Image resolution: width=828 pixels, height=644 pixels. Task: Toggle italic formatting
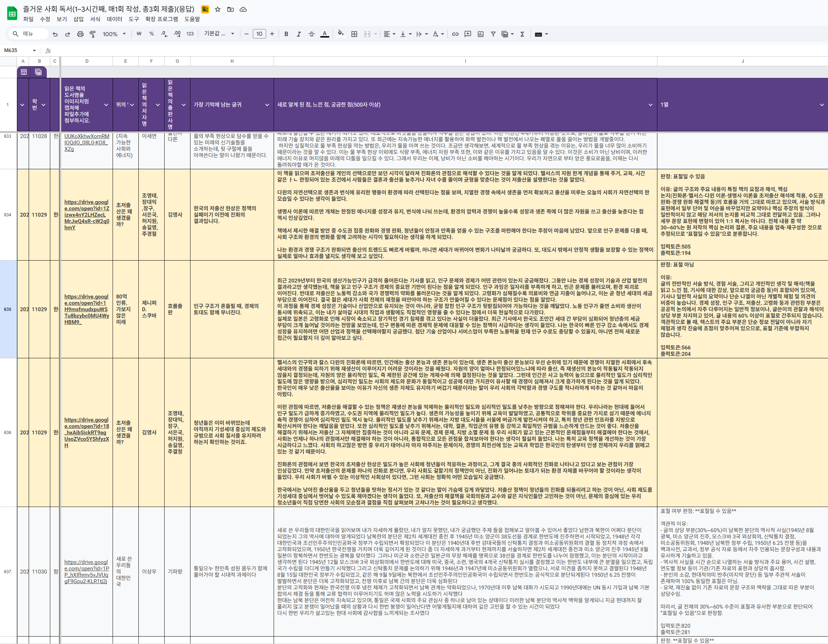tap(299, 34)
